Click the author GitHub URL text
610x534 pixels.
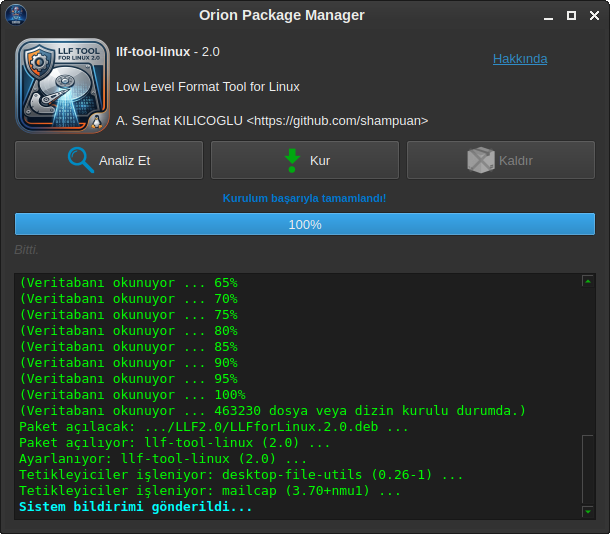click(x=338, y=120)
